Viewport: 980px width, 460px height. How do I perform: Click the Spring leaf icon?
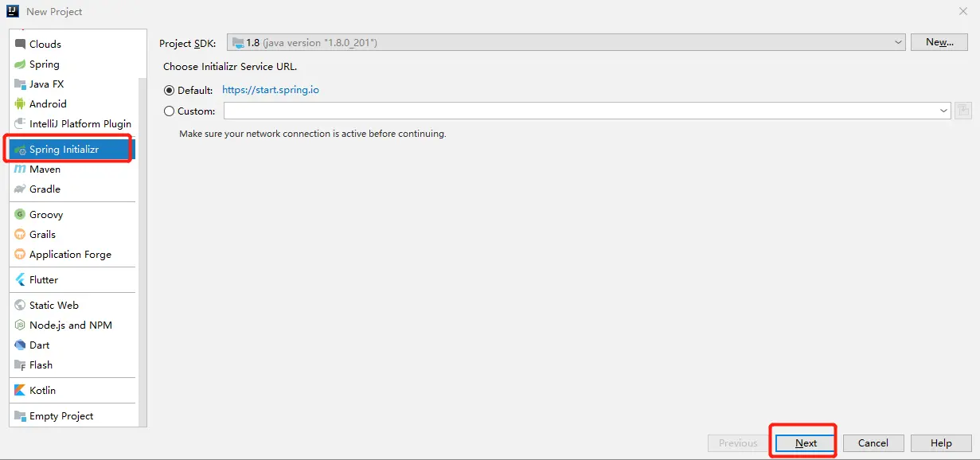tap(20, 64)
